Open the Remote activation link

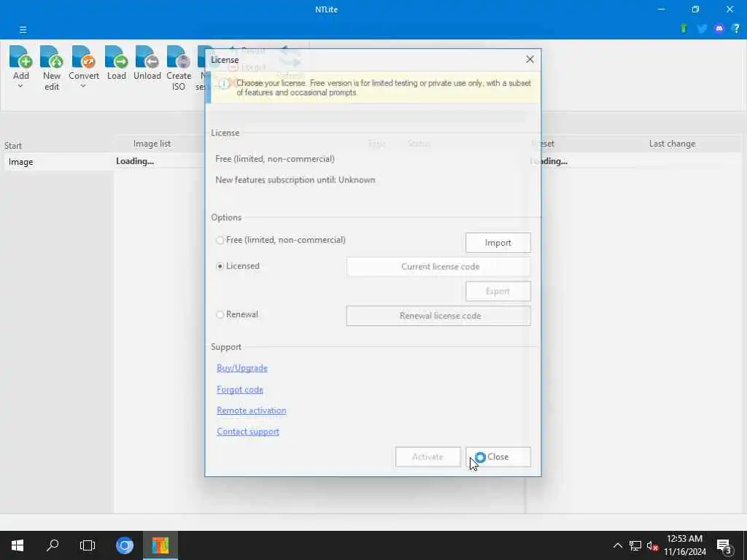[251, 411]
